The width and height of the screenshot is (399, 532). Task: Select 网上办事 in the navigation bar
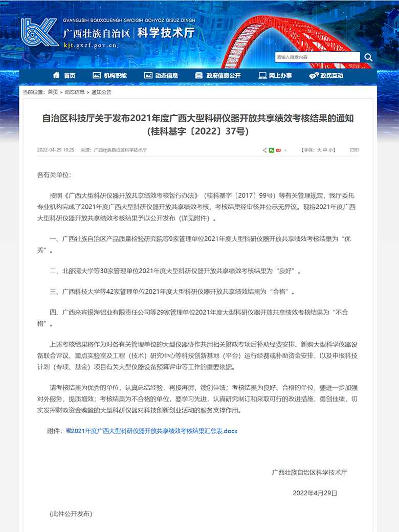275,76
